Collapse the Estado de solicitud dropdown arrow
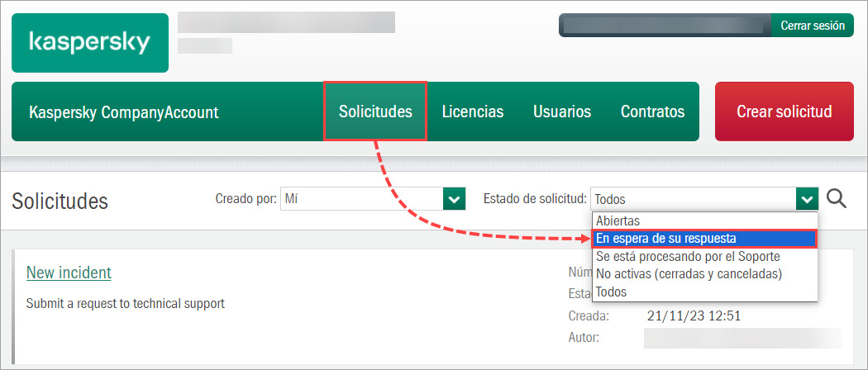Viewport: 868px width, 370px height. click(807, 198)
